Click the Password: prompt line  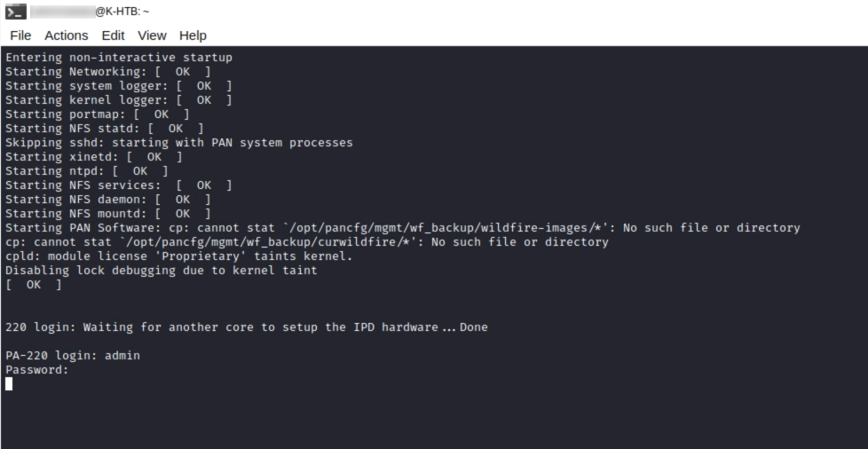coord(37,370)
